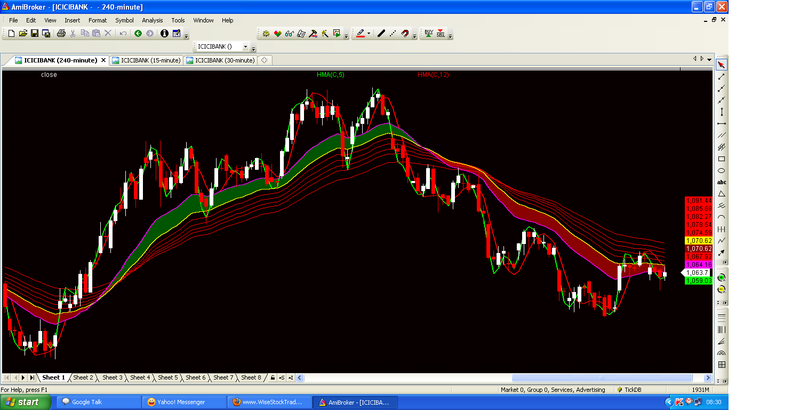Open the red hearts favorites icon
Image resolution: width=800 pixels, height=410 pixels.
[x=278, y=34]
